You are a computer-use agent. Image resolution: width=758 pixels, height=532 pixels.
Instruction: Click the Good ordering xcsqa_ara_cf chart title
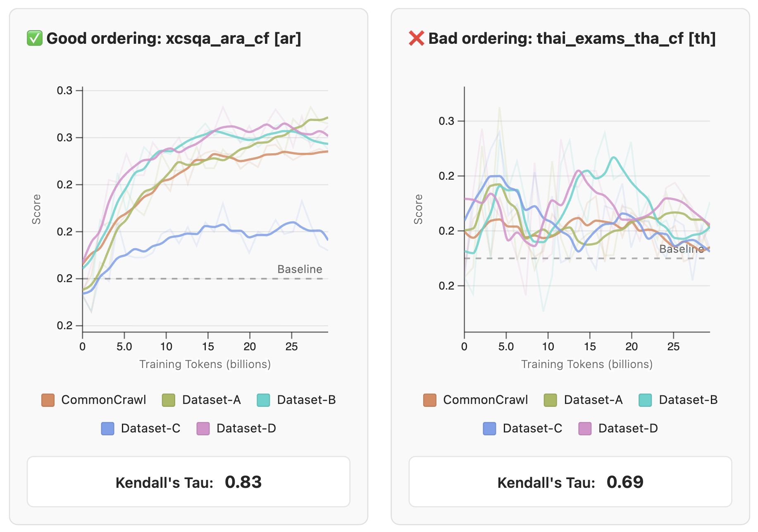tap(174, 38)
